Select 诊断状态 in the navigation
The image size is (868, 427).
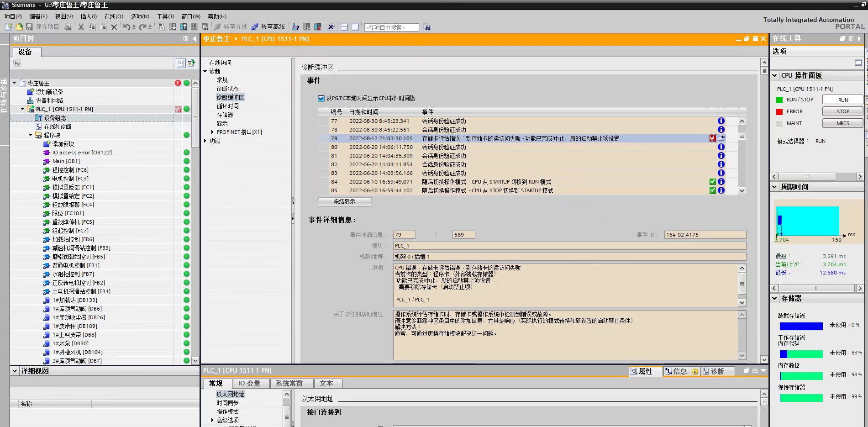pos(227,89)
